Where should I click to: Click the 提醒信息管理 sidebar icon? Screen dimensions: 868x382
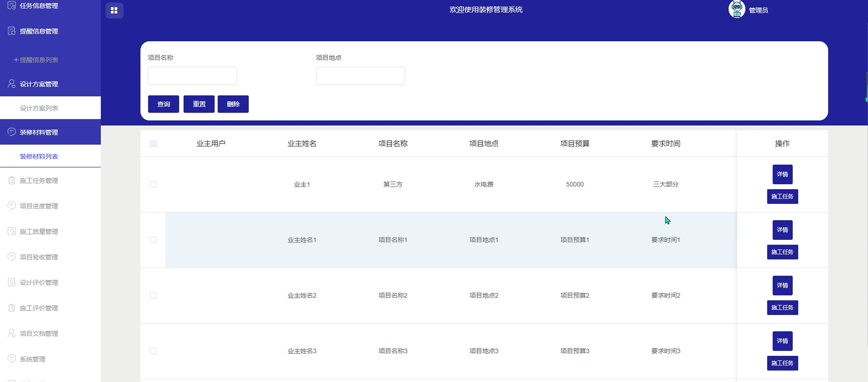pyautogui.click(x=11, y=31)
